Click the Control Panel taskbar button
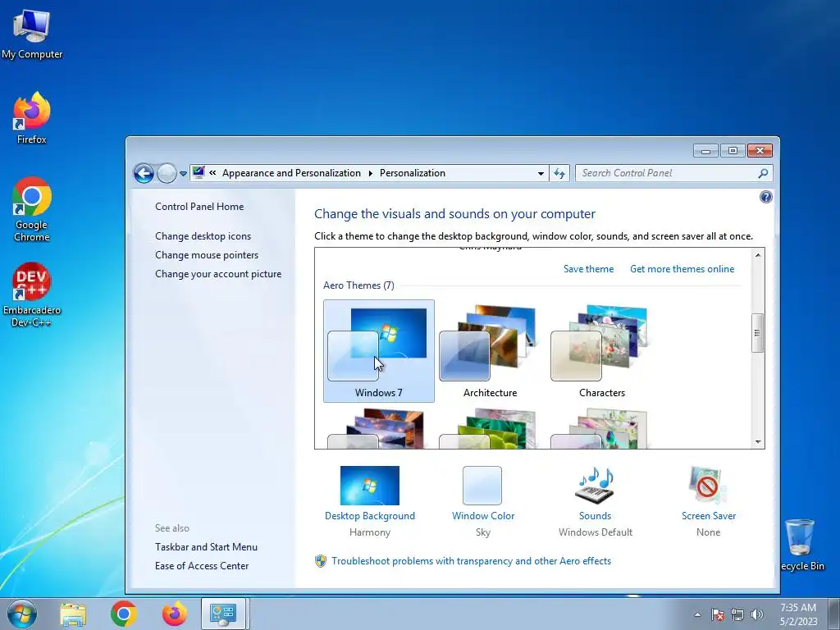The width and height of the screenshot is (840, 630). 223,614
